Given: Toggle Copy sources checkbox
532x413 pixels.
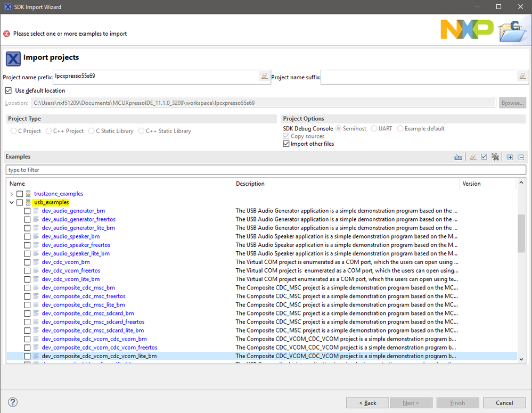Looking at the screenshot, I should coord(286,136).
